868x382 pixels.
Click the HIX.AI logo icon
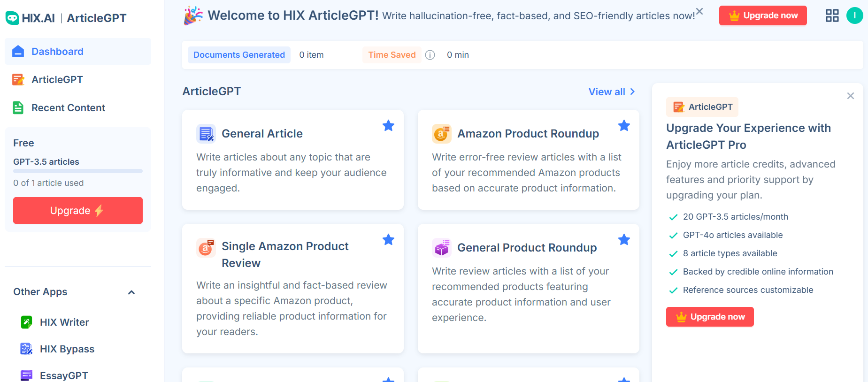12,18
